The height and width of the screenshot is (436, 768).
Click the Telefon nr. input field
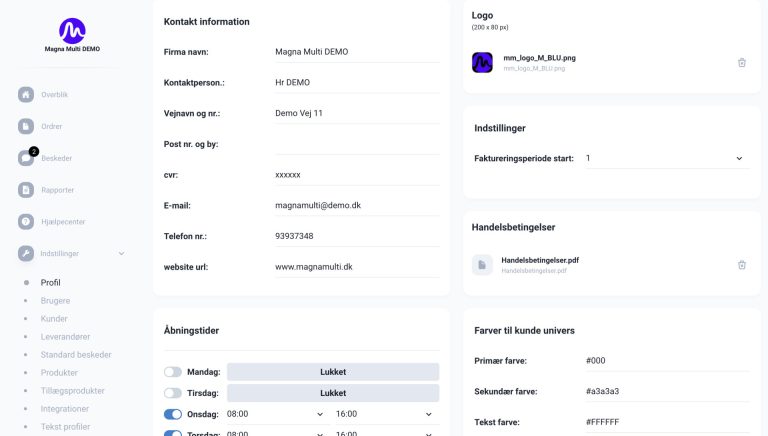(357, 236)
